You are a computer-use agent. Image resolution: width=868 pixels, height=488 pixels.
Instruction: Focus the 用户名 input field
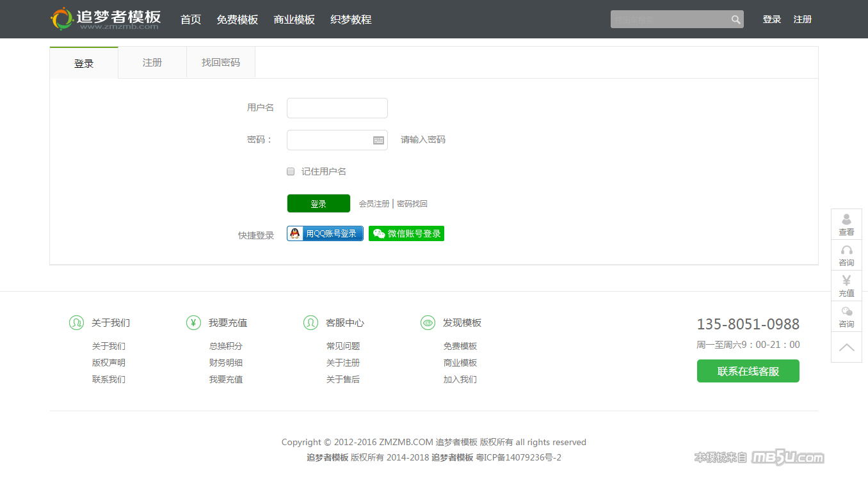(x=337, y=108)
